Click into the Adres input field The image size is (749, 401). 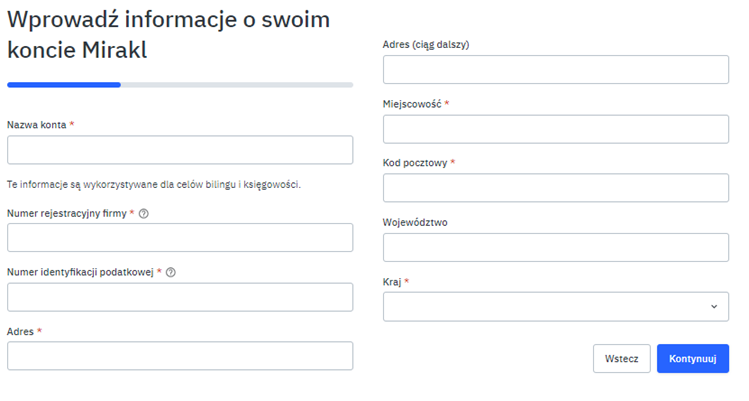click(180, 356)
